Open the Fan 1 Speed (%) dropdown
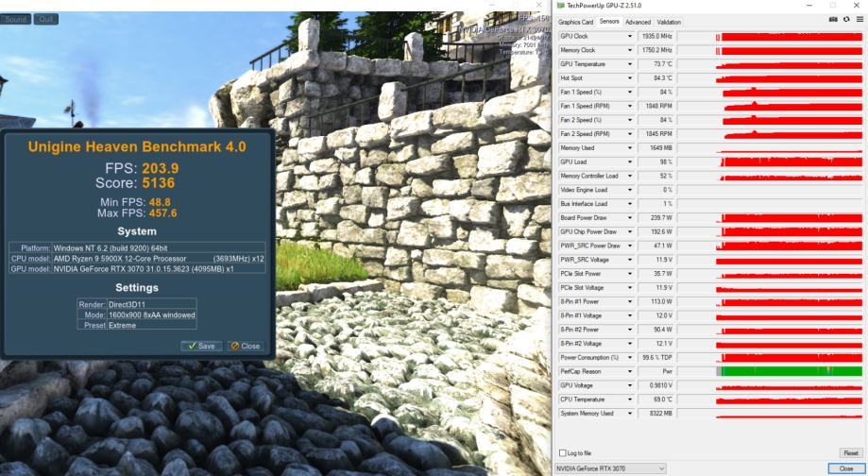Image resolution: width=868 pixels, height=476 pixels. (x=629, y=92)
